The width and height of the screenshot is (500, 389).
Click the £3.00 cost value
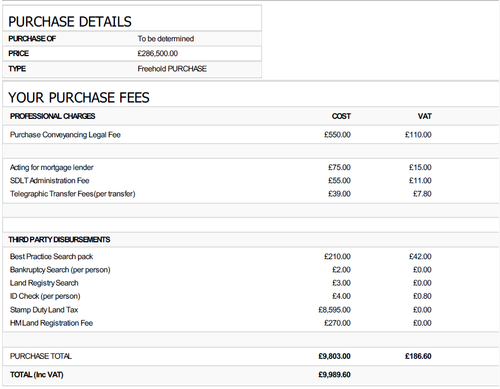341,283
